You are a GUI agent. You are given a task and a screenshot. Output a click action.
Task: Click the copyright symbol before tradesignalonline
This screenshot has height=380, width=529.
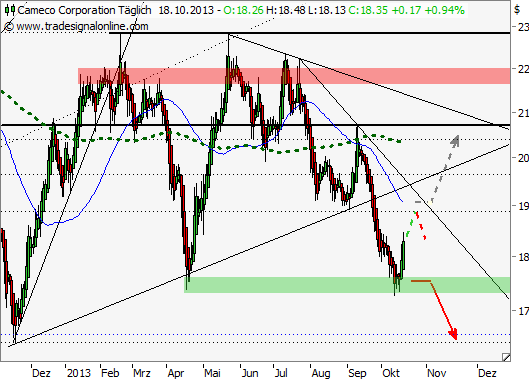pos(9,26)
